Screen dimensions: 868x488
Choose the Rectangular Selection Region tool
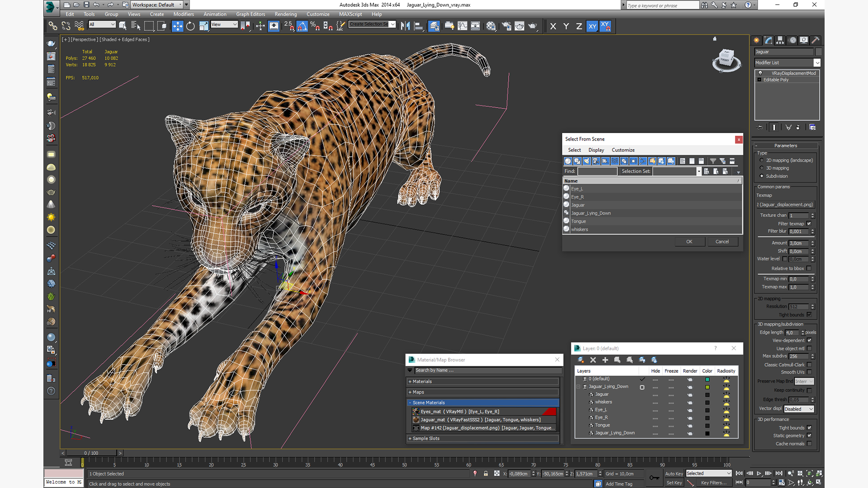tap(149, 26)
